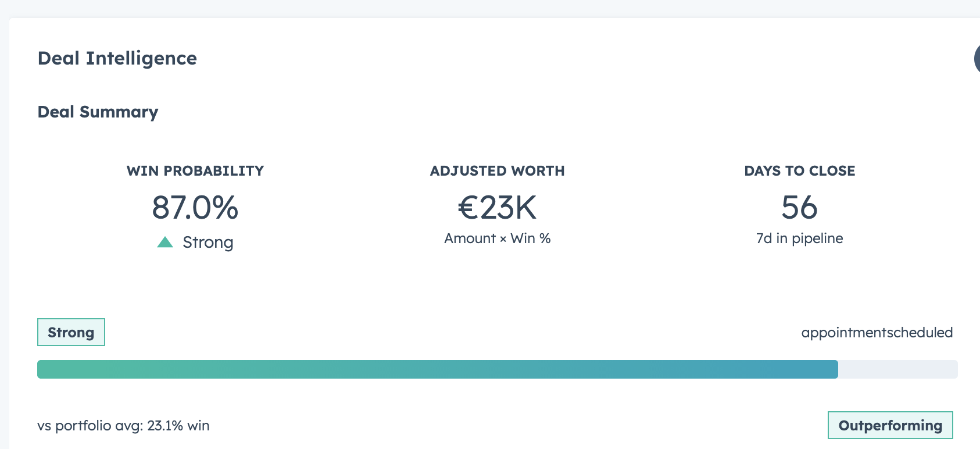The image size is (980, 449).
Task: Select the Adjusted Worth €23K figure
Action: pos(497,208)
